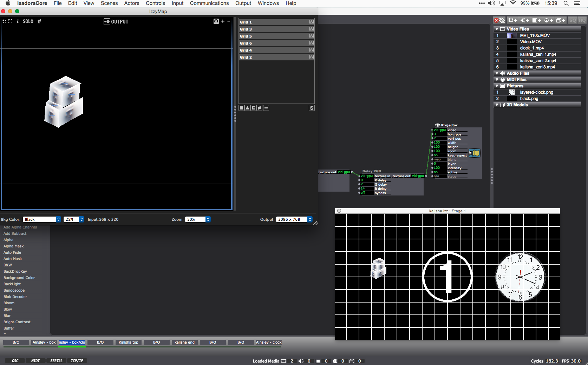
Task: Click the TCP/IP status indicator
Action: click(x=77, y=361)
